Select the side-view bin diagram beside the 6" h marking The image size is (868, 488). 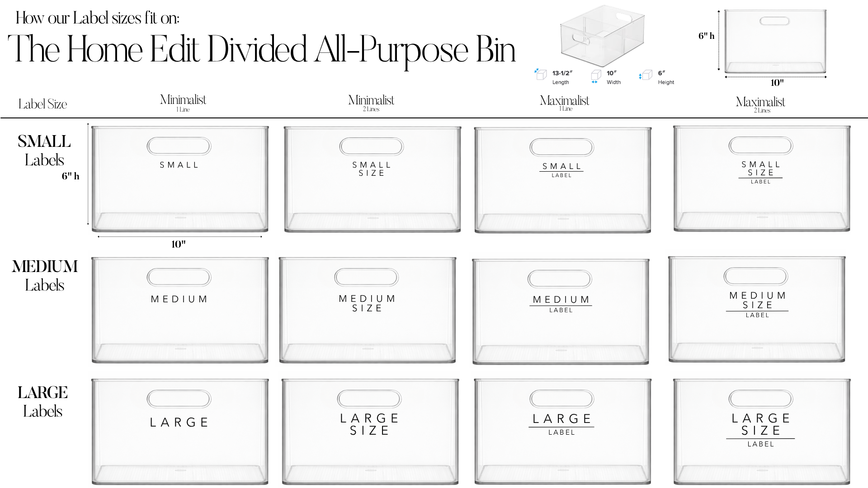[x=775, y=41]
